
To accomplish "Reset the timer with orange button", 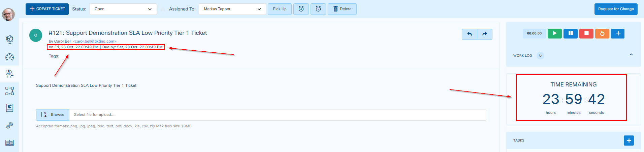I will coord(602,33).
